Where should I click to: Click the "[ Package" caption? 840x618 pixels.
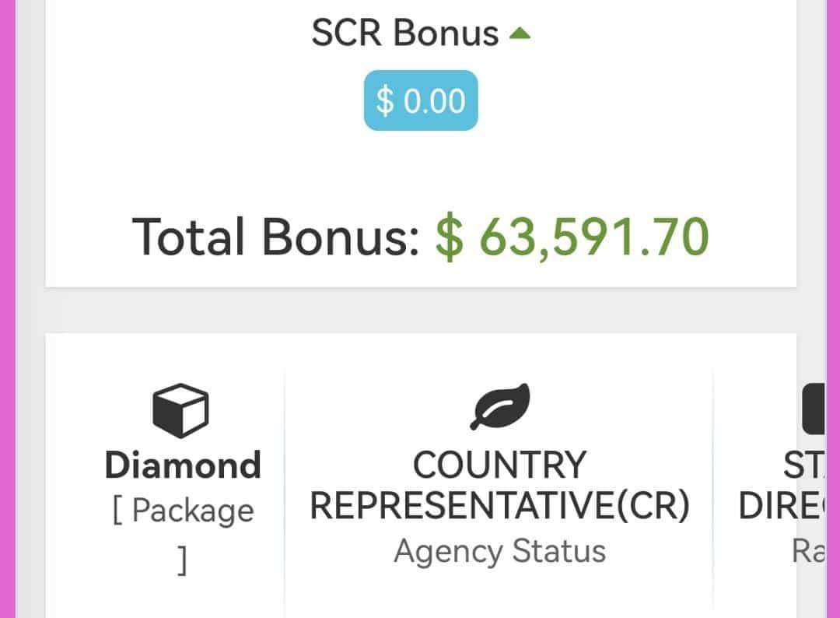(183, 511)
